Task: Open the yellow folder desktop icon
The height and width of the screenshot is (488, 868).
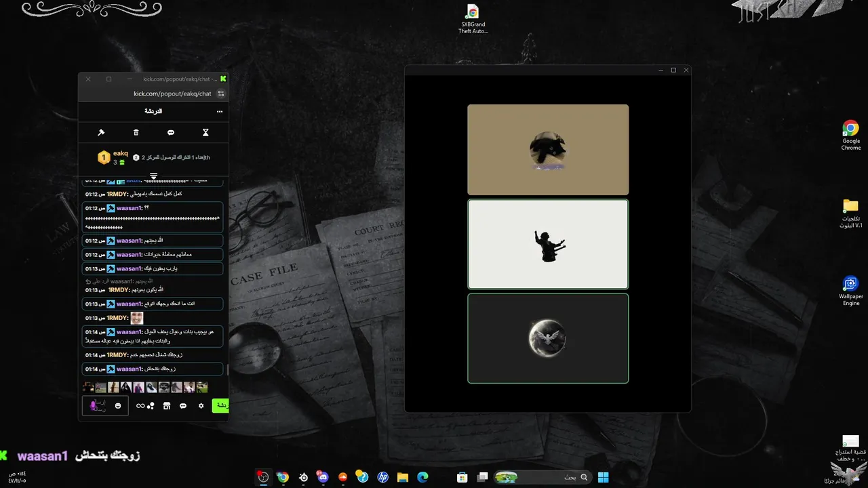Action: (x=851, y=213)
